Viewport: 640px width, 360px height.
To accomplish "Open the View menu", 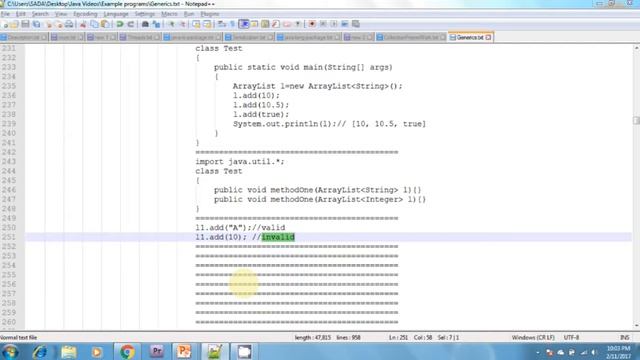I will tap(61, 14).
